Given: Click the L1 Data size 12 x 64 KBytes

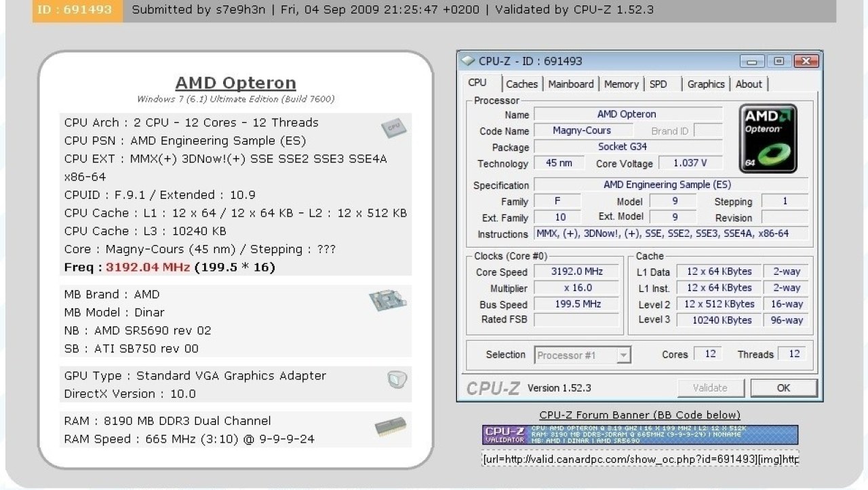Looking at the screenshot, I should click(719, 271).
